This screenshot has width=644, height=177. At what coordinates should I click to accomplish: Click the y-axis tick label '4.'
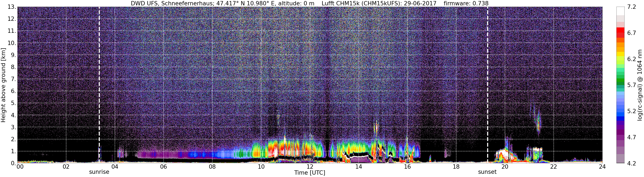[x=13, y=115]
